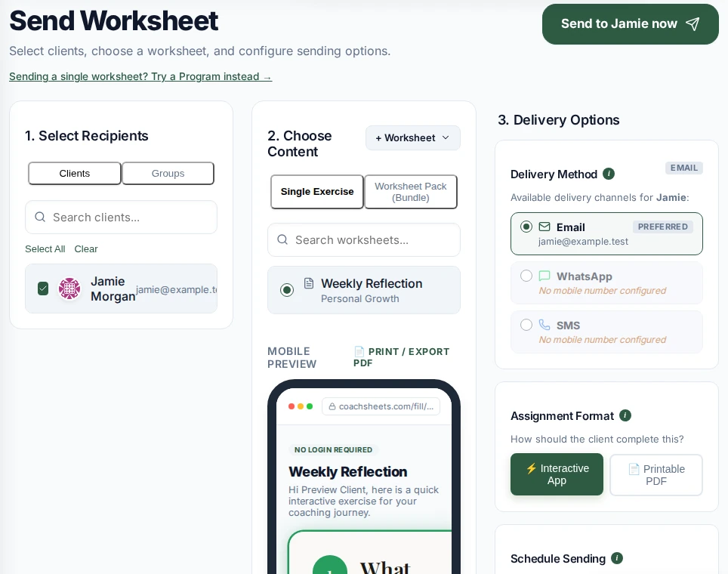Click Select All recipients link

[45, 249]
